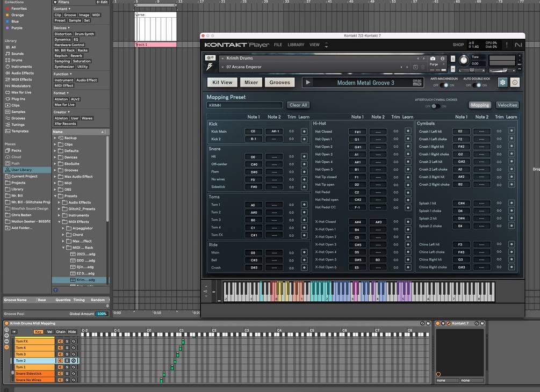The height and width of the screenshot is (392, 540).
Task: Switch to the Velocities page
Action: click(x=507, y=105)
